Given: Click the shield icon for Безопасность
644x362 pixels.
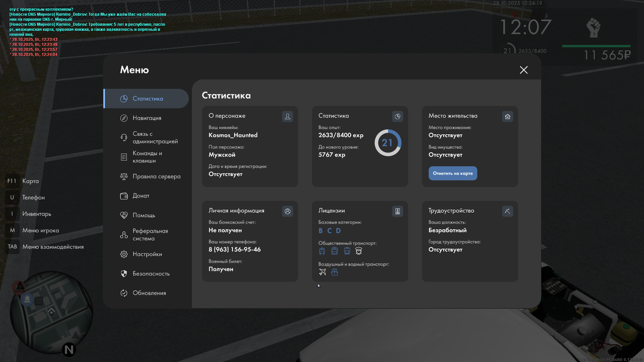Looking at the screenshot, I should (124, 274).
